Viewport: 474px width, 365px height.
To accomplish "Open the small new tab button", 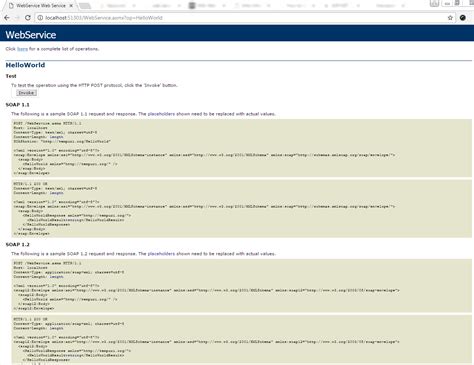I will pos(85,6).
